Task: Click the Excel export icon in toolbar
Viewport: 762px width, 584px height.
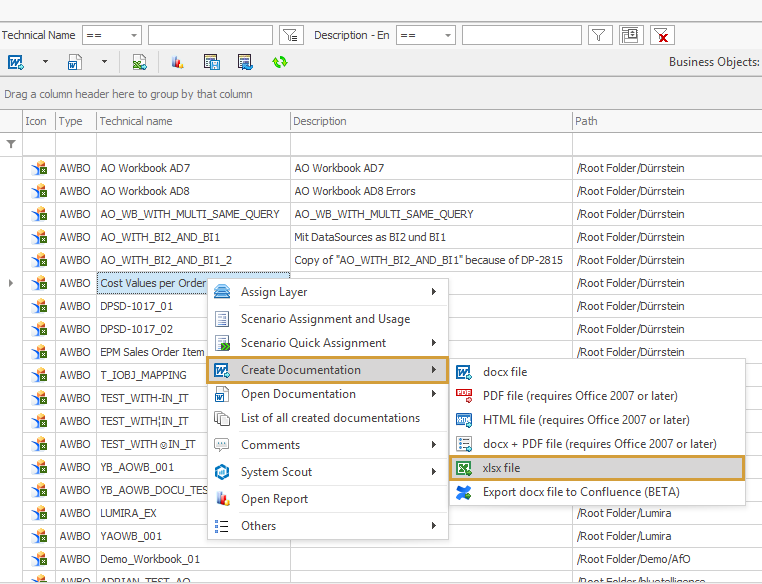Action: tap(140, 62)
